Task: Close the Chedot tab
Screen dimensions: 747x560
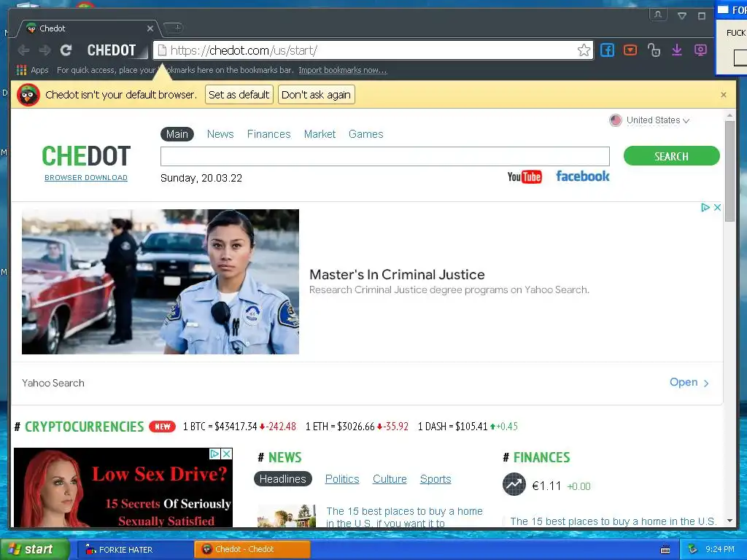Action: pos(150,28)
